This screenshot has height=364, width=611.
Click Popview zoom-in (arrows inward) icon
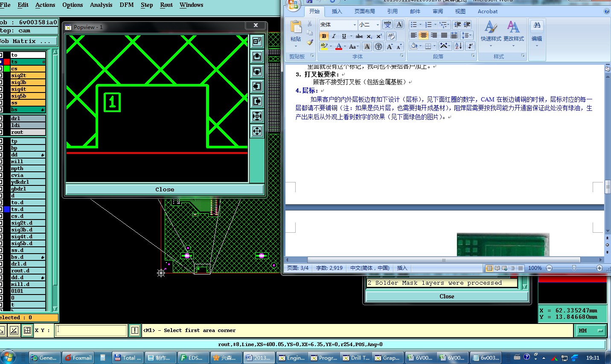tap(257, 116)
